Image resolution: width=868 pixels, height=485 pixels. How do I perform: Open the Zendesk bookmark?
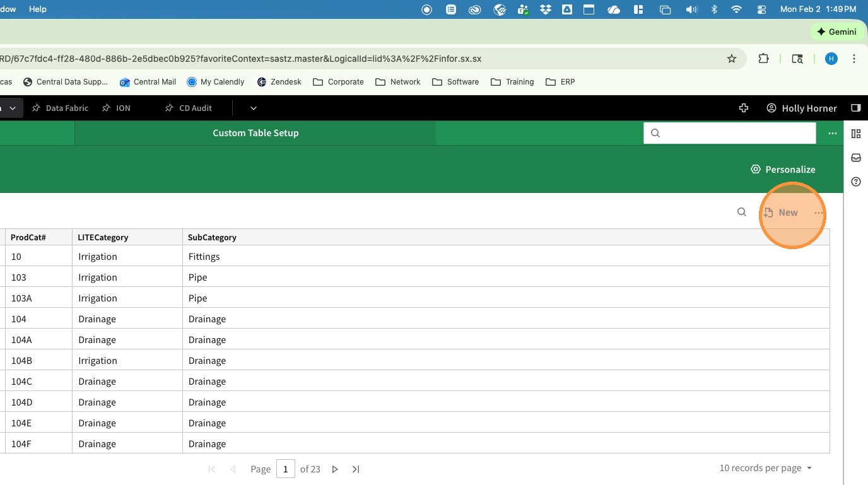[279, 82]
